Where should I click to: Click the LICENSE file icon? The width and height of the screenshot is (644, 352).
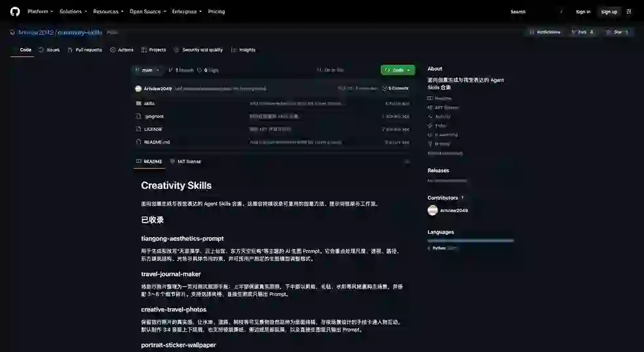[x=138, y=130]
